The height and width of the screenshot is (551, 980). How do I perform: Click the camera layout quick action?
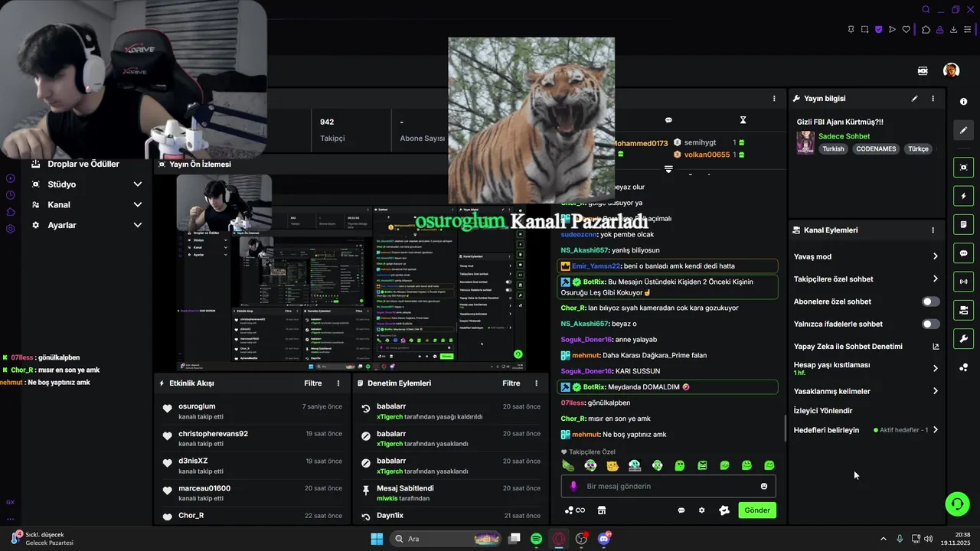[x=963, y=310]
